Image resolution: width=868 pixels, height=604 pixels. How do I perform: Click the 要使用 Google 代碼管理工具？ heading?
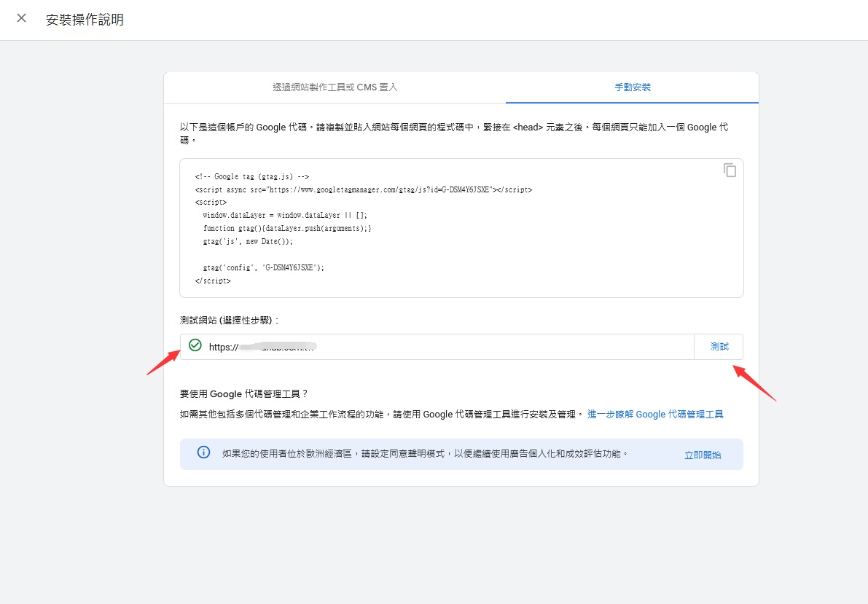(x=243, y=393)
